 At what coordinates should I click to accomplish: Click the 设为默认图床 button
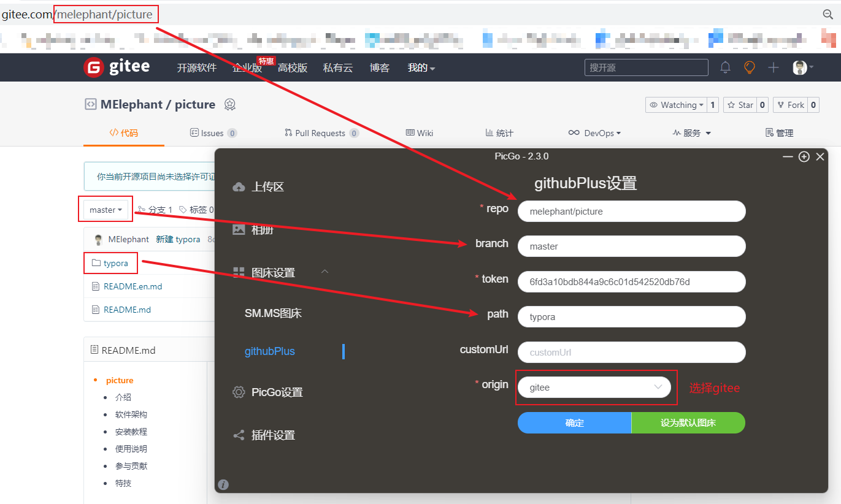point(688,422)
